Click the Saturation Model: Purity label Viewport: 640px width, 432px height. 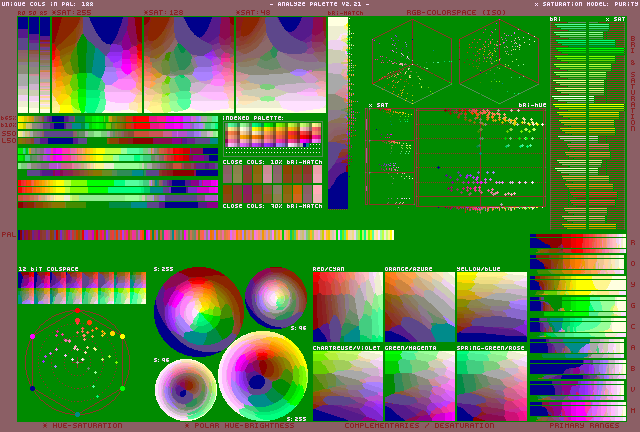coord(585,4)
